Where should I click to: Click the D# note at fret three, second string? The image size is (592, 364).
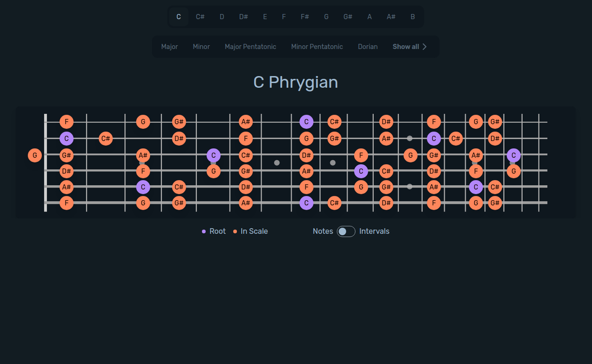179,139
